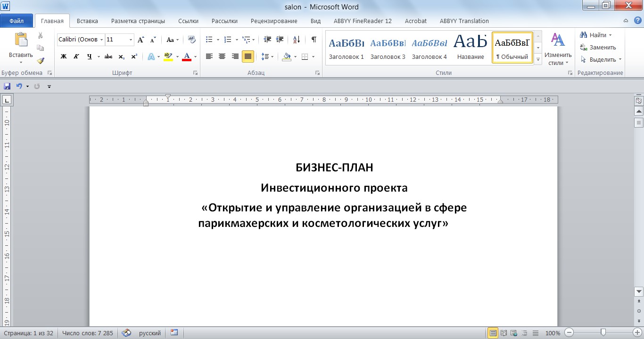The height and width of the screenshot is (339, 644).
Task: Click Найти to search document
Action: click(x=595, y=35)
